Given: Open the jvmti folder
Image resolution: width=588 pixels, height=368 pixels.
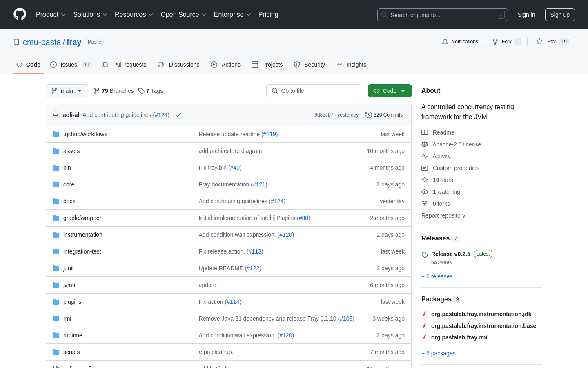Looking at the screenshot, I should (x=69, y=285).
